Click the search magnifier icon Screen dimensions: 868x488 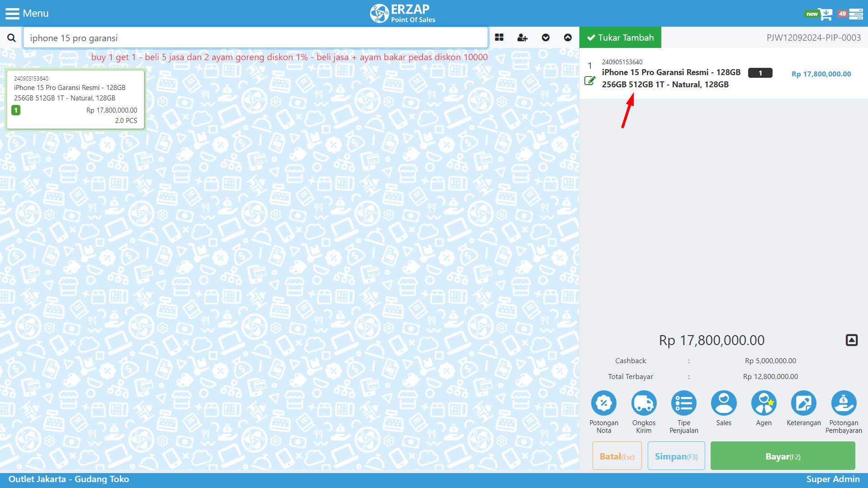[11, 38]
